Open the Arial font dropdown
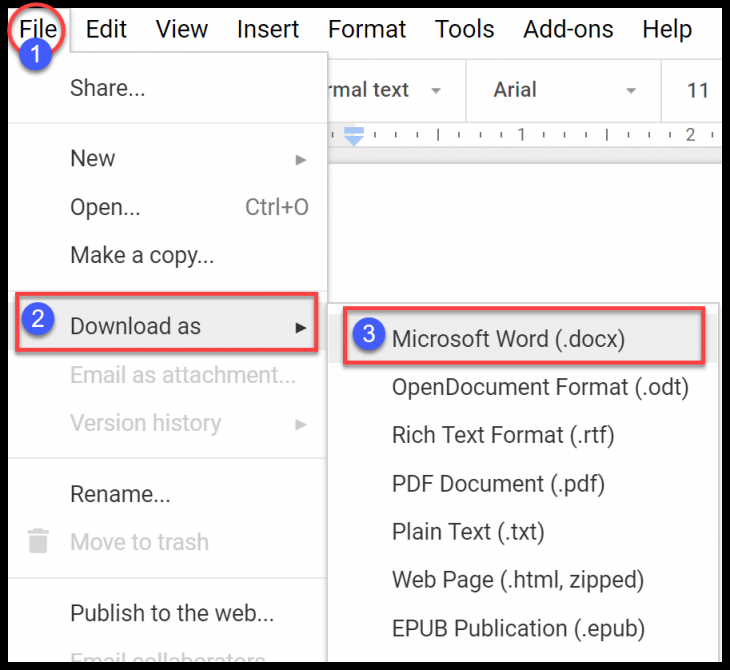The width and height of the screenshot is (730, 670). 564,90
